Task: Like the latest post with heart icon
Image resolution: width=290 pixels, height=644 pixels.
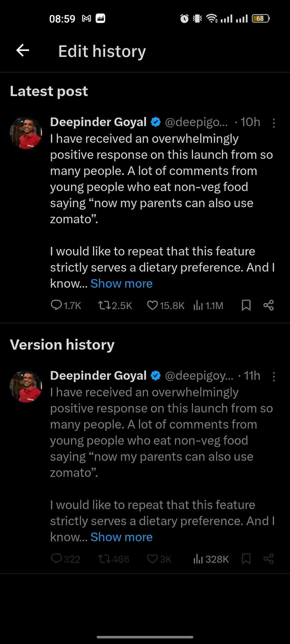Action: [152, 305]
